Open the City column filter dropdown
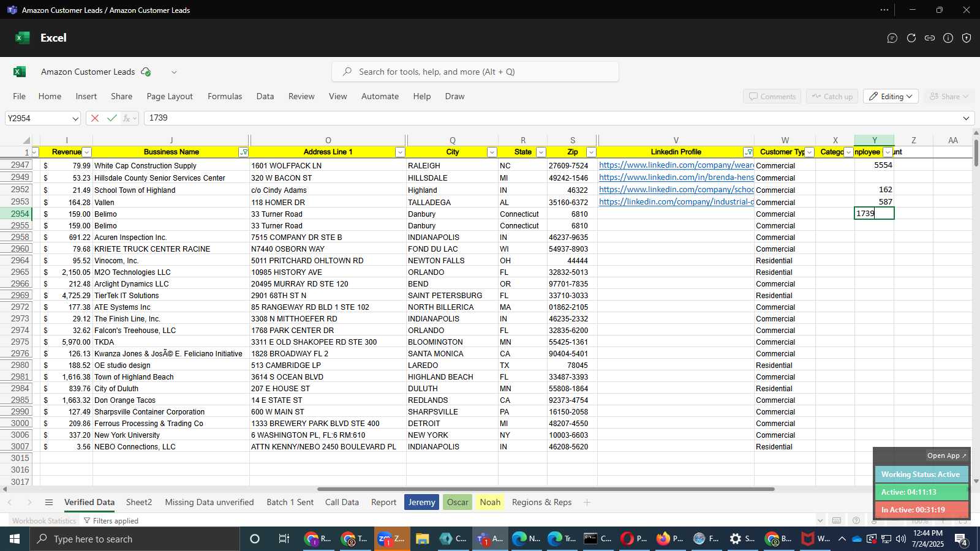 tap(491, 152)
